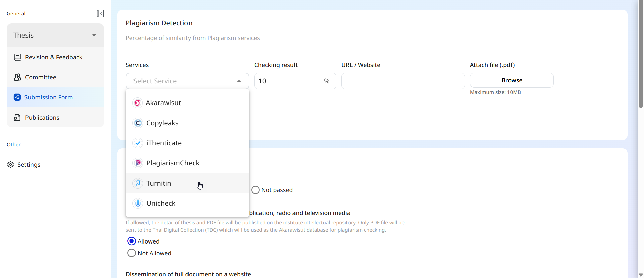Click the Akarawisut logo icon
Screen dimensions: 644x278
coord(137,103)
